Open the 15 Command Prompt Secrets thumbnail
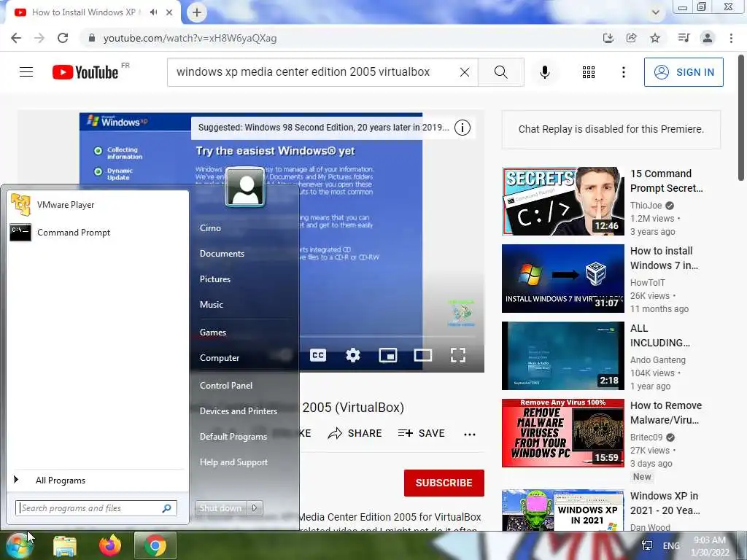Screen dimensions: 747x560 coord(563,201)
